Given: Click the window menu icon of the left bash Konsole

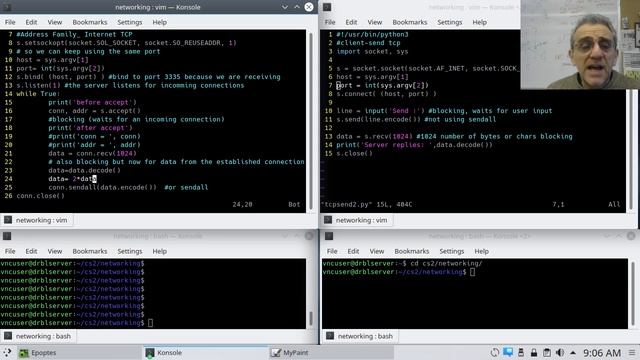Looking at the screenshot, I should [7, 236].
